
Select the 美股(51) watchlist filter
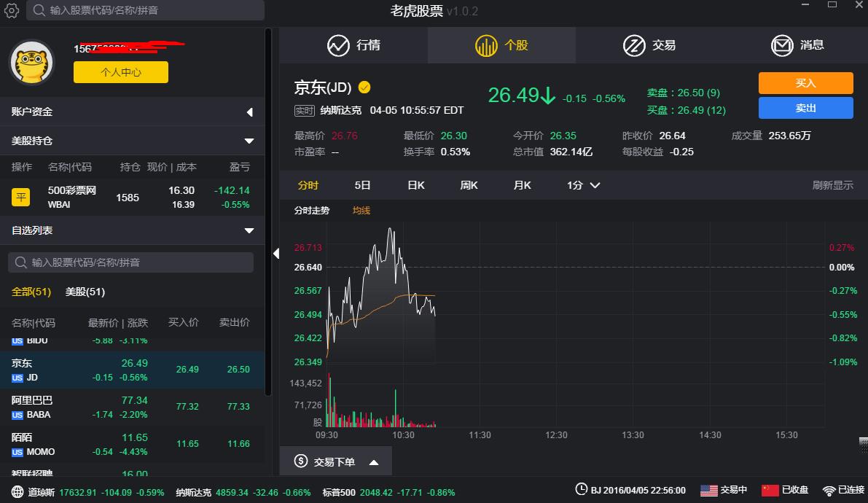[x=85, y=292]
